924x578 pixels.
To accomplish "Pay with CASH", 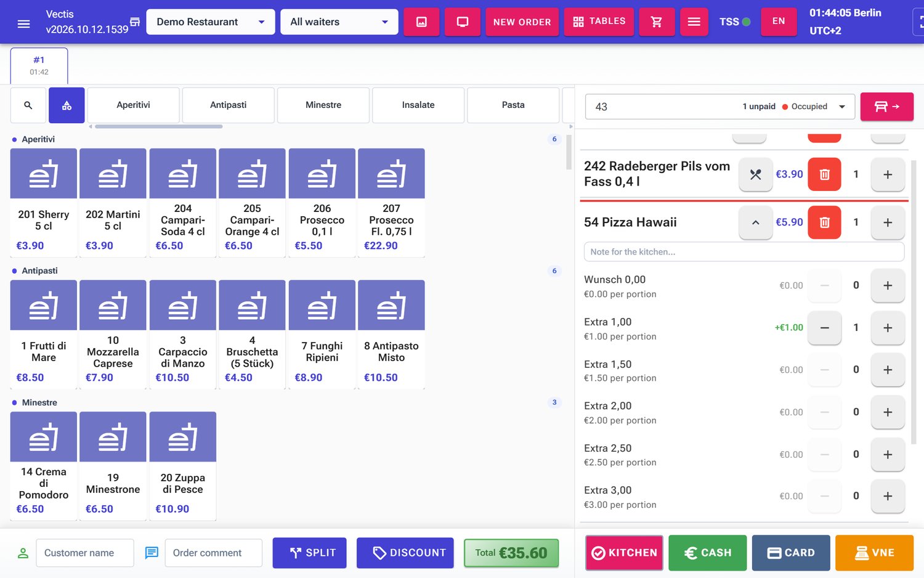I will (707, 553).
